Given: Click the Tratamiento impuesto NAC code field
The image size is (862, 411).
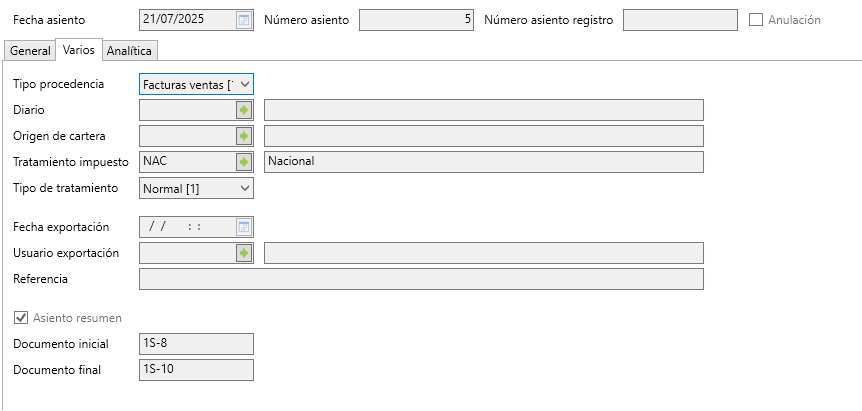Looking at the screenshot, I should (x=185, y=161).
